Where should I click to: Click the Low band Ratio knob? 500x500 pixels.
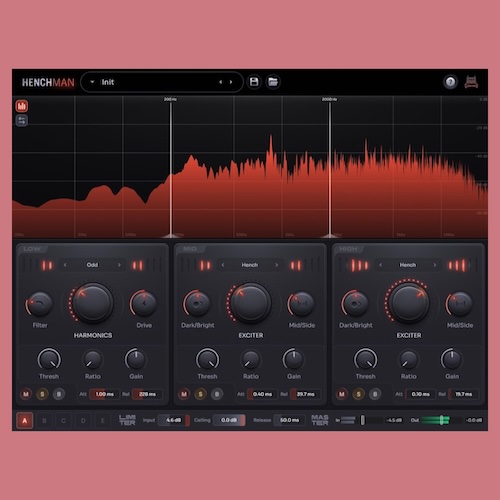click(x=92, y=360)
